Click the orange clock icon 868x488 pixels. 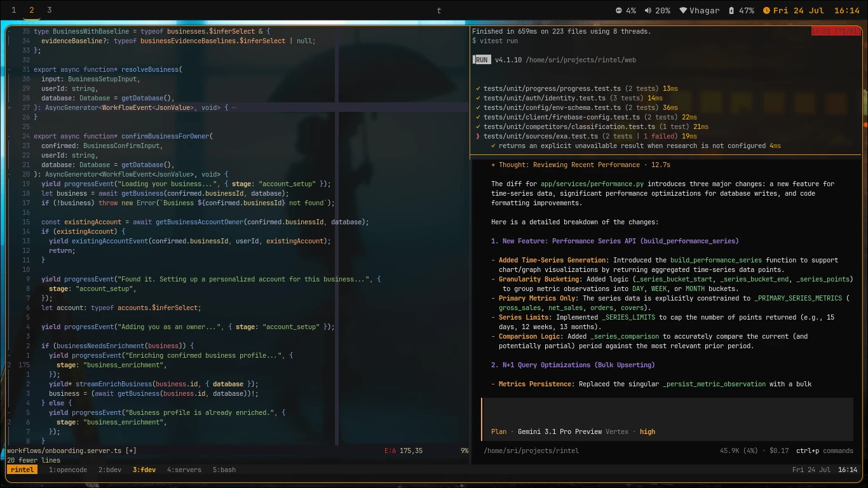[766, 10]
